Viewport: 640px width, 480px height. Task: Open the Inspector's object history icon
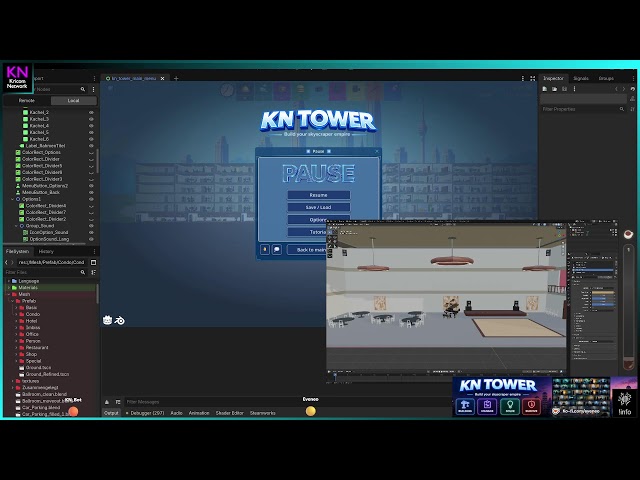(x=632, y=89)
